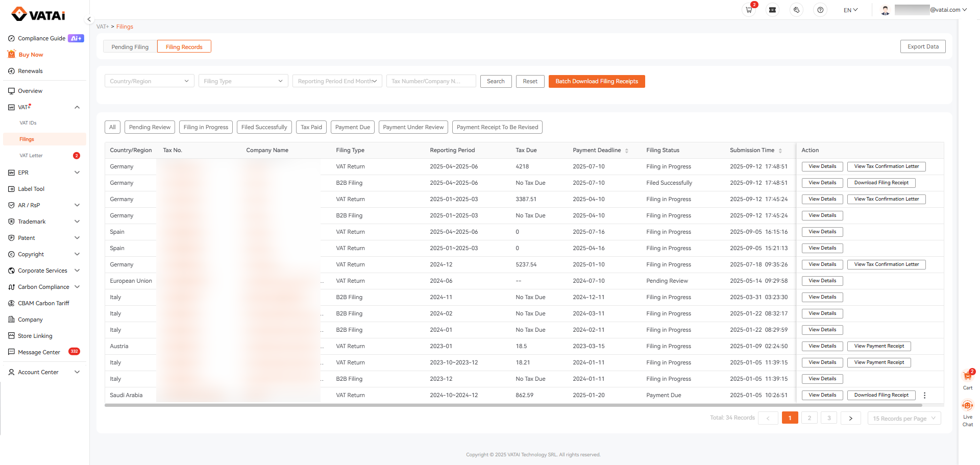
Task: Select the Payment Due status filter
Action: tap(352, 127)
